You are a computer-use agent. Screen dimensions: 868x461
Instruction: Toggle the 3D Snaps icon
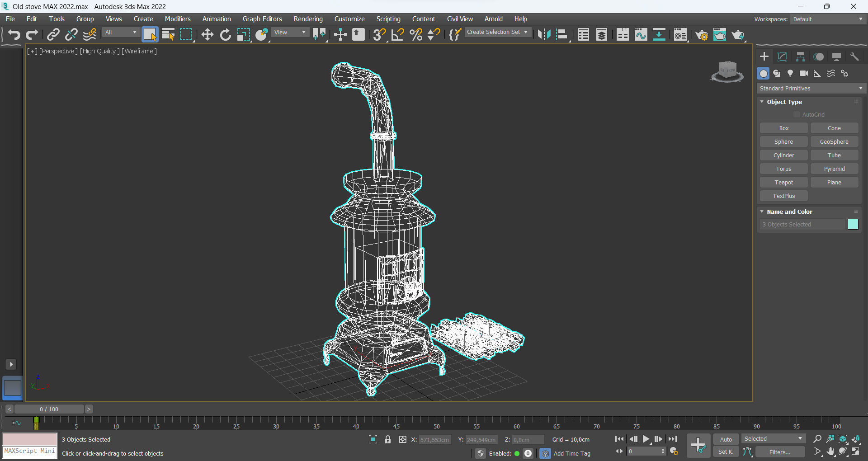tap(380, 34)
